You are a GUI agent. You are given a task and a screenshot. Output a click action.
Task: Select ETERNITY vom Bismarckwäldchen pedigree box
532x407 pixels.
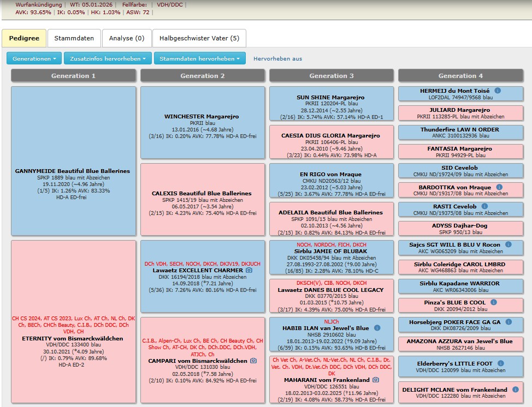[73, 338]
